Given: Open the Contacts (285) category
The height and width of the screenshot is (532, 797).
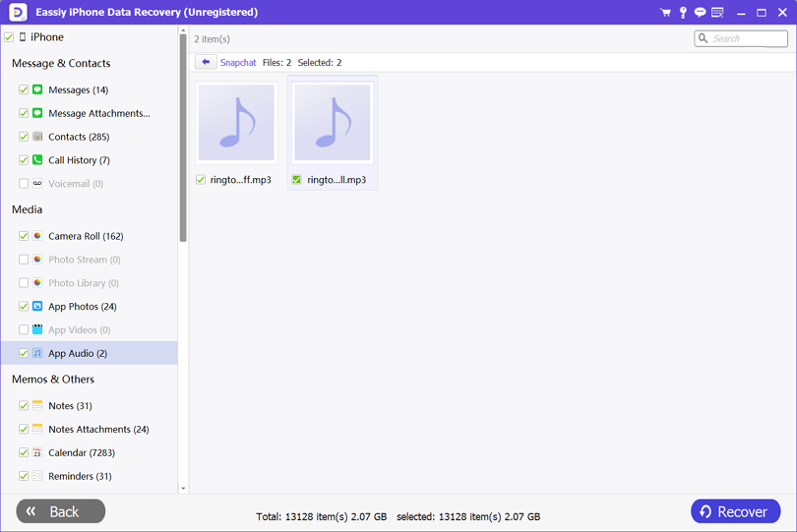Looking at the screenshot, I should click(79, 137).
